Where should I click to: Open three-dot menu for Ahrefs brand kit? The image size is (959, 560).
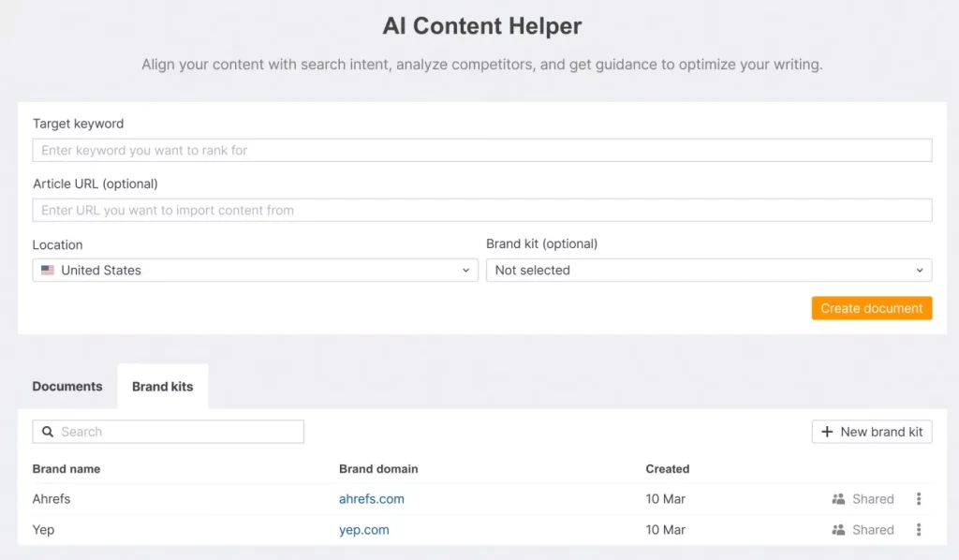click(x=919, y=499)
